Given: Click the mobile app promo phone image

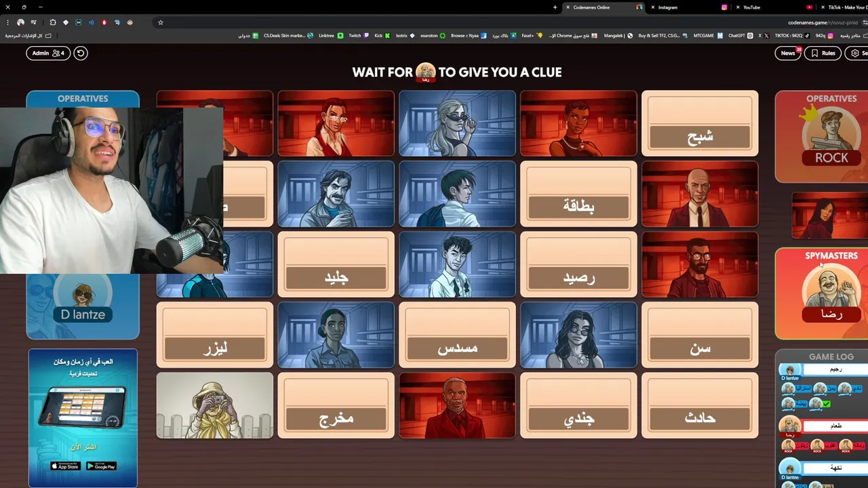Looking at the screenshot, I should click(x=83, y=407).
